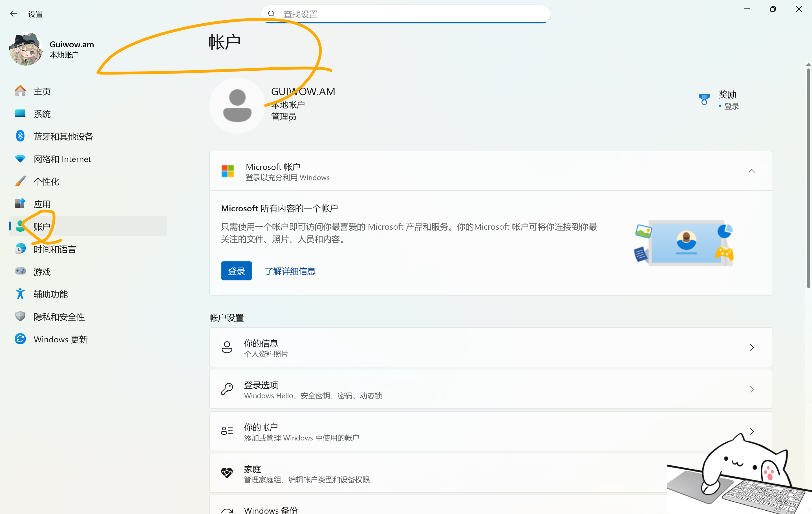Click the list-person icon beside 你的帐户
Image resolution: width=812 pixels, height=514 pixels.
coord(227,431)
